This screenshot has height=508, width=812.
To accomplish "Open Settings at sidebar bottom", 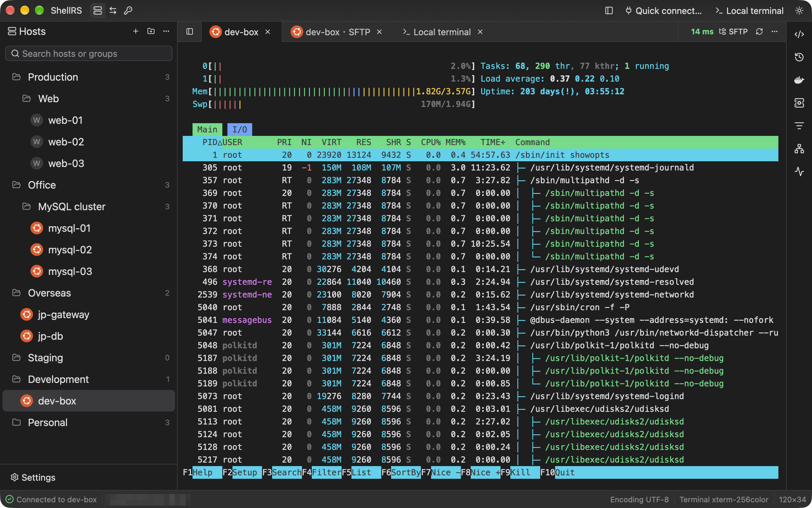I will click(33, 477).
